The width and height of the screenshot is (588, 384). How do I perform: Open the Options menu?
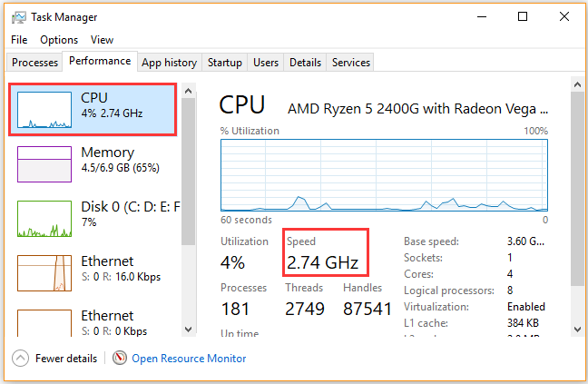tap(59, 40)
